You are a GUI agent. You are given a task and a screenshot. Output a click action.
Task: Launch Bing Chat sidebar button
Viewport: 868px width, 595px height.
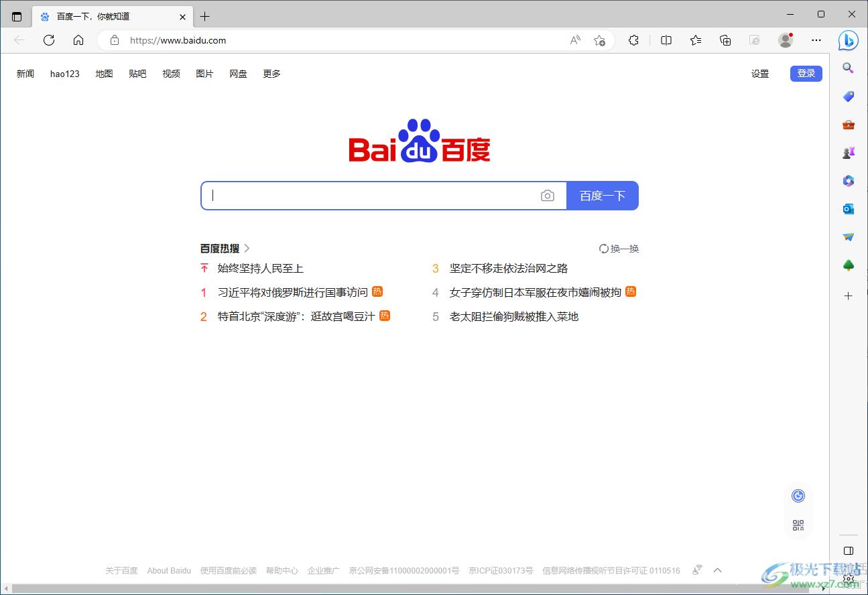848,40
